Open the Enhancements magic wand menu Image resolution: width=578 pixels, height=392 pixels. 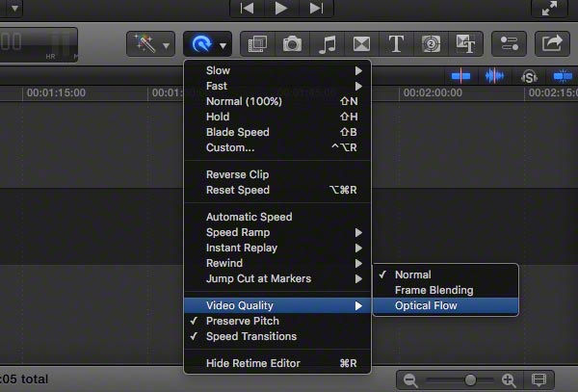click(x=150, y=44)
